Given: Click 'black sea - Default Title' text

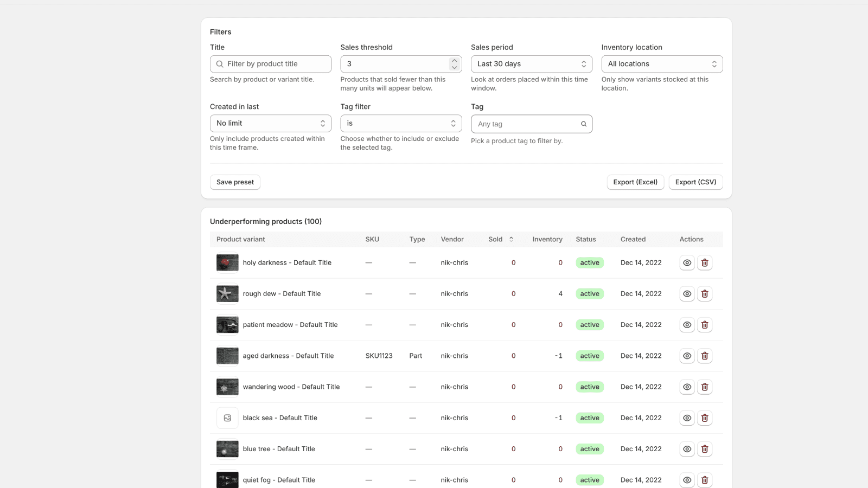Looking at the screenshot, I should click(280, 418).
